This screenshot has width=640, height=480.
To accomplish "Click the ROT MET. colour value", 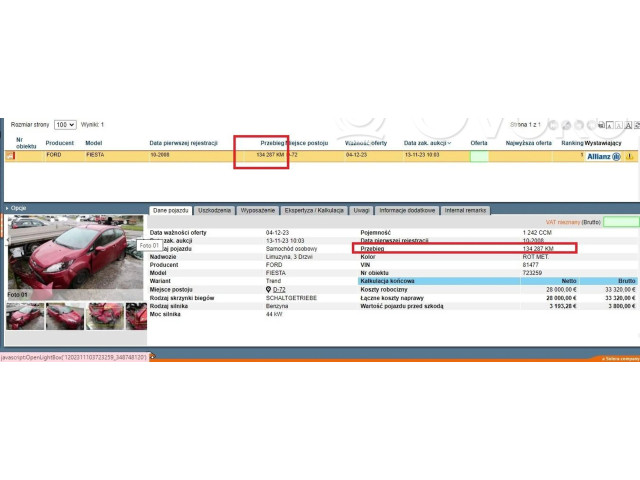I will tap(536, 257).
